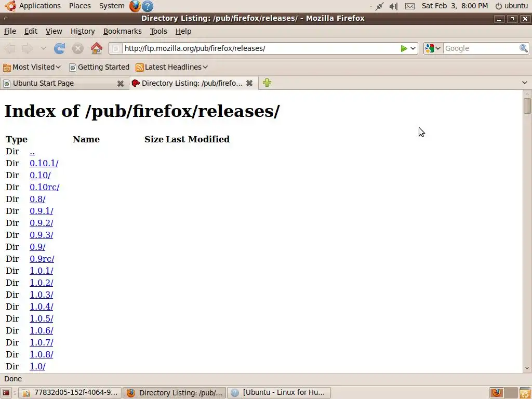Open the volume control icon

[393, 6]
